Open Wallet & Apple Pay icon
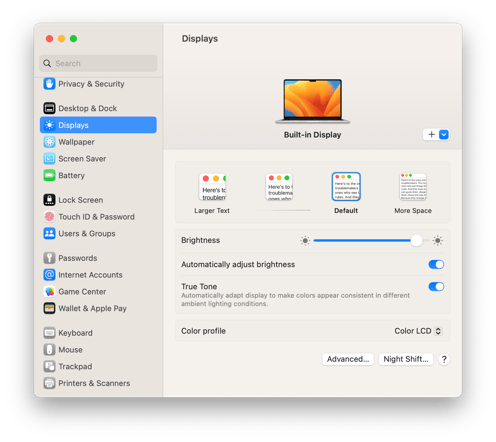The height and width of the screenshot is (442, 496). (49, 308)
